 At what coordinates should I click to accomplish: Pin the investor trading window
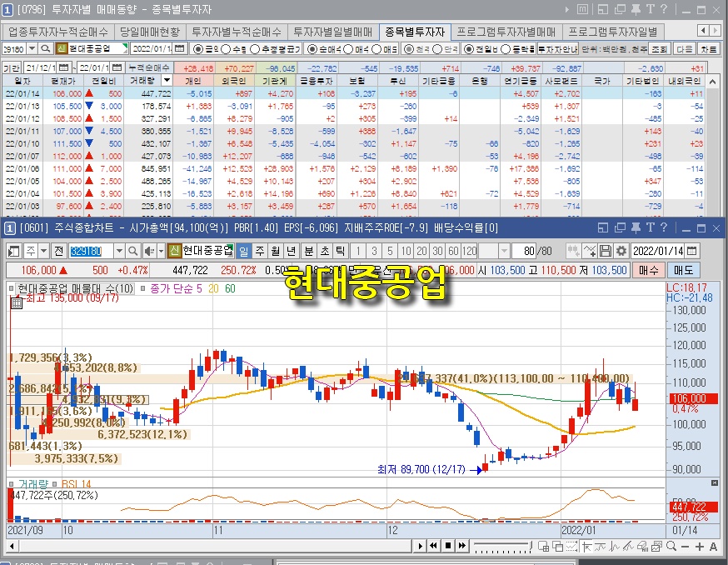pos(636,9)
